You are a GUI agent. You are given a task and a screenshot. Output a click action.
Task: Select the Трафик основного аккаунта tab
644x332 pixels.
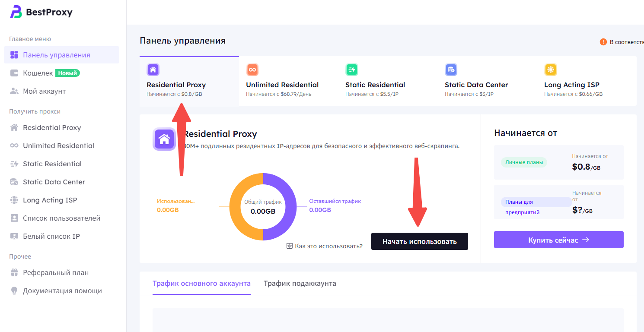(x=201, y=284)
